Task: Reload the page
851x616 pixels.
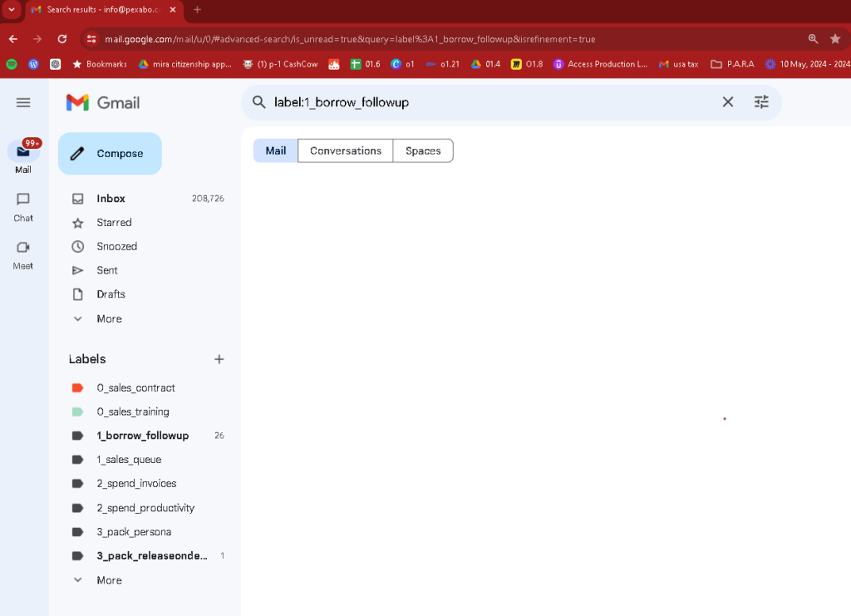Action: (62, 39)
